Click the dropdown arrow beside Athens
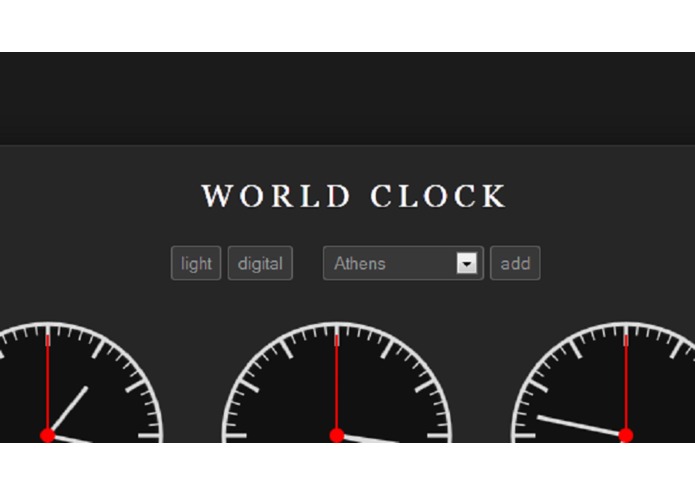Viewport: 695px width, 494px height. coord(467,263)
